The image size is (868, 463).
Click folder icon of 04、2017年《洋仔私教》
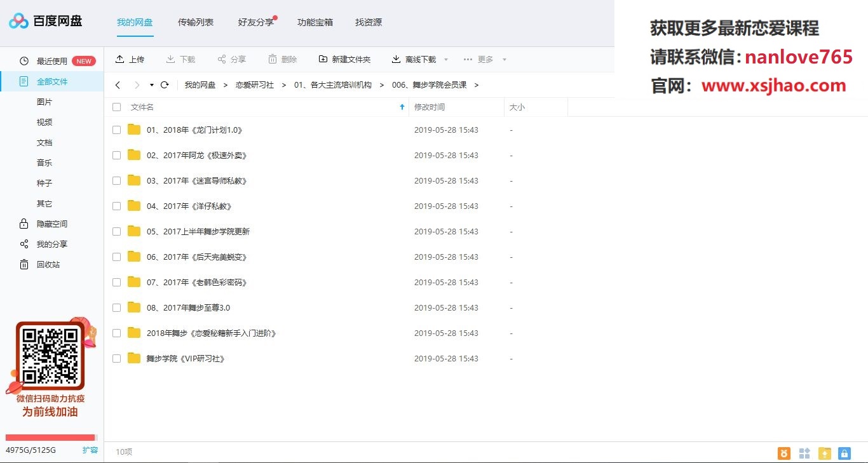[134, 206]
